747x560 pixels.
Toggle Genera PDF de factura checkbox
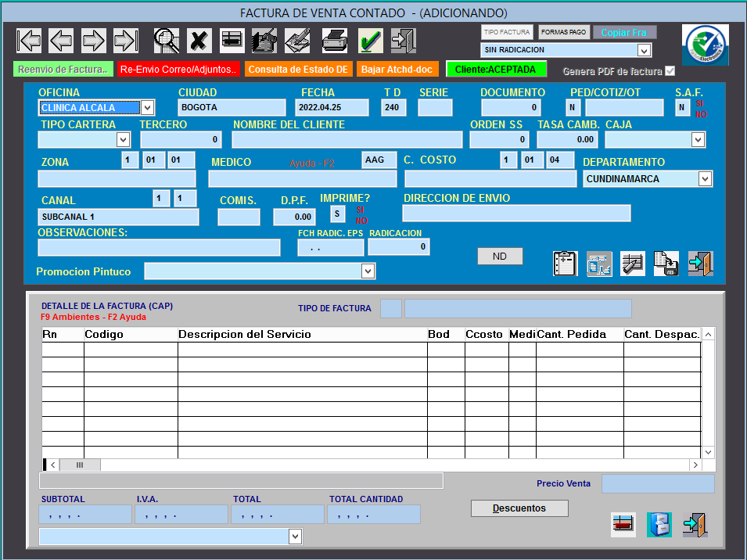(x=670, y=71)
